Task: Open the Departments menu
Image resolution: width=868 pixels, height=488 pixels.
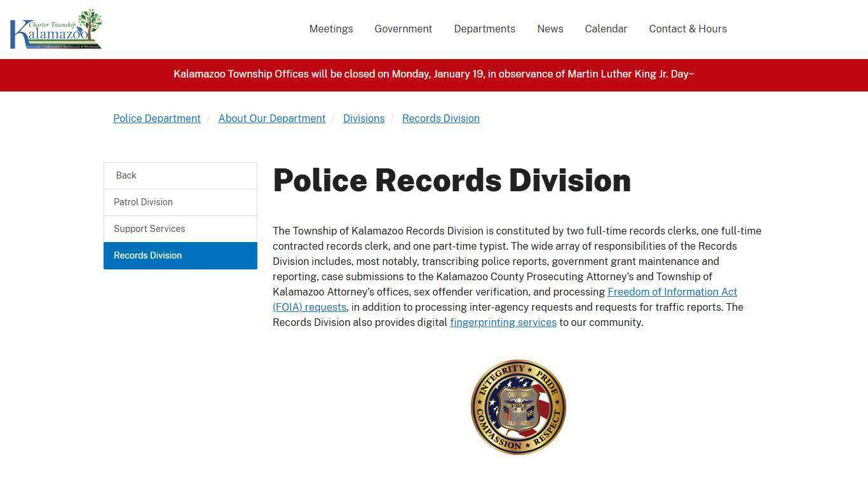Action: (x=484, y=29)
